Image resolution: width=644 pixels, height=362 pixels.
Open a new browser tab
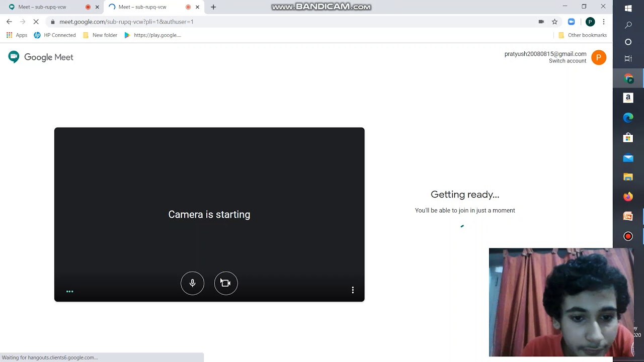[x=213, y=7]
